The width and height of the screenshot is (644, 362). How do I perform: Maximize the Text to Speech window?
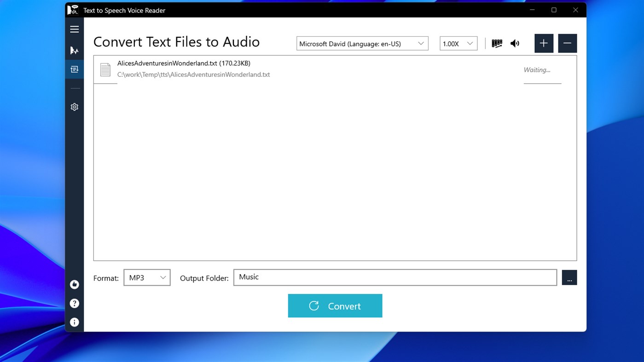coord(554,10)
